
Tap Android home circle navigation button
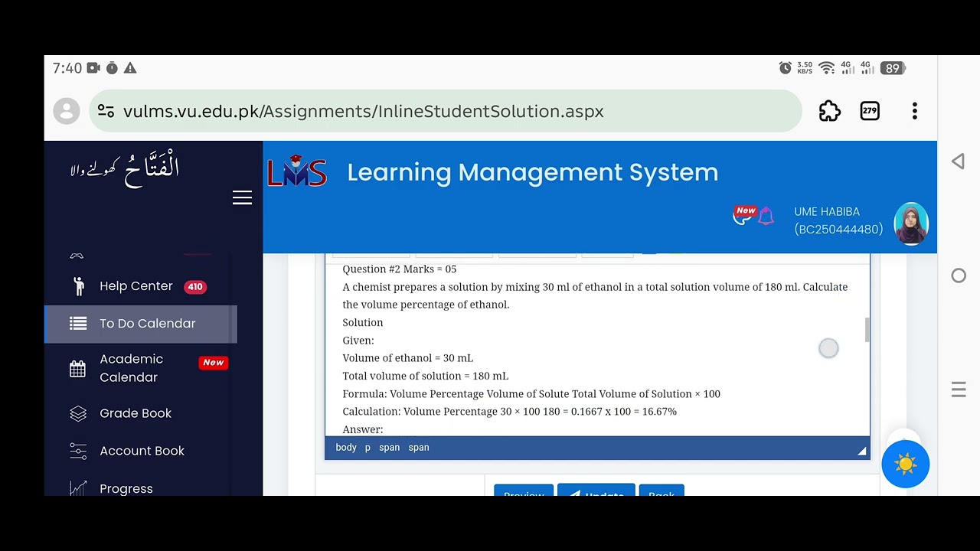(x=959, y=275)
